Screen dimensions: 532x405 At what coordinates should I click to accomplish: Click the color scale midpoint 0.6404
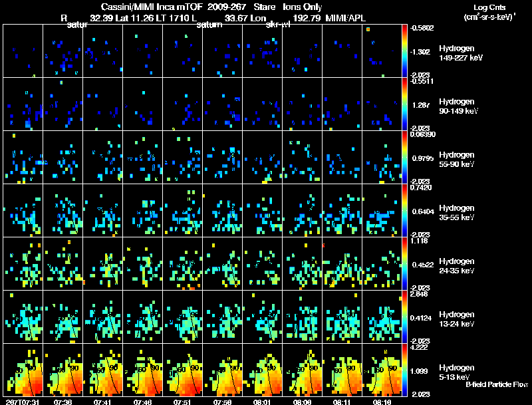pos(423,211)
